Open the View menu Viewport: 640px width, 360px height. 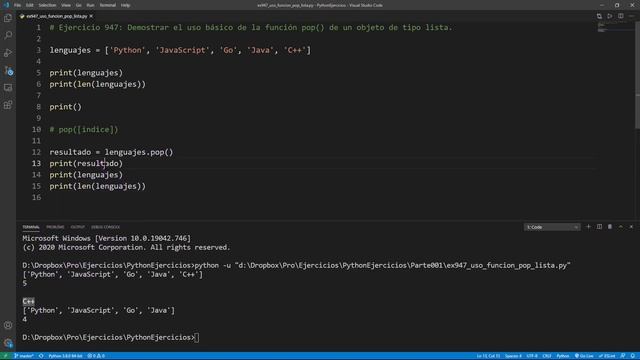(x=66, y=5)
